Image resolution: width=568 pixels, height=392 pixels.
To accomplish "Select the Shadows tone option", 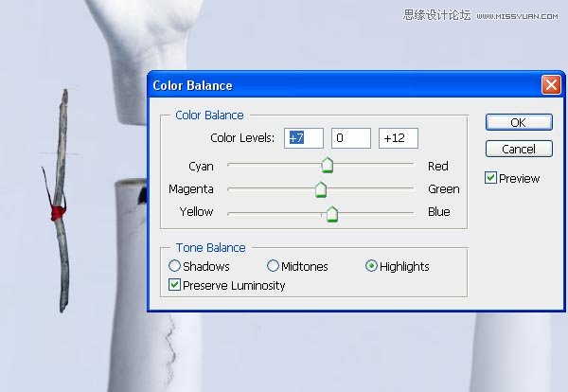I will click(x=174, y=266).
